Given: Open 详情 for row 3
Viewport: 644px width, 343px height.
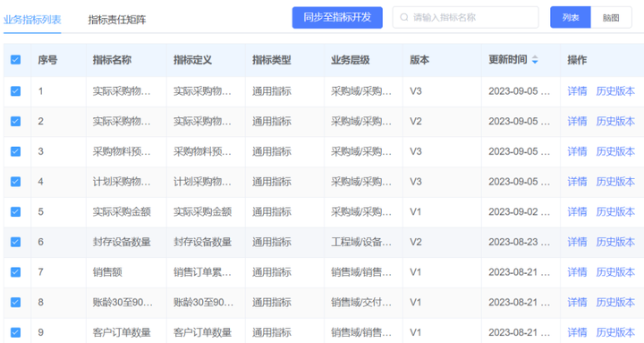Looking at the screenshot, I should click(577, 151).
